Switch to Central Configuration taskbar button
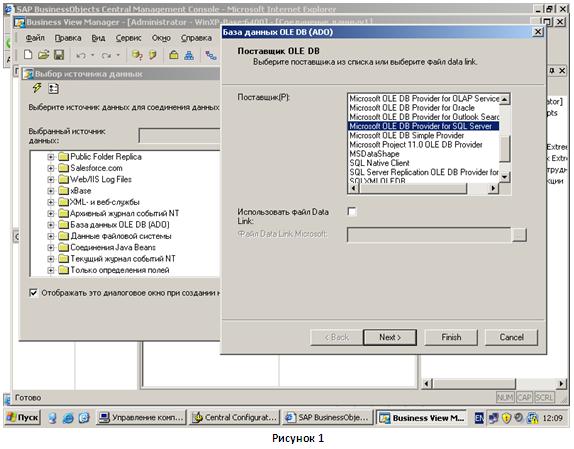574x449 pixels. pyautogui.click(x=235, y=418)
